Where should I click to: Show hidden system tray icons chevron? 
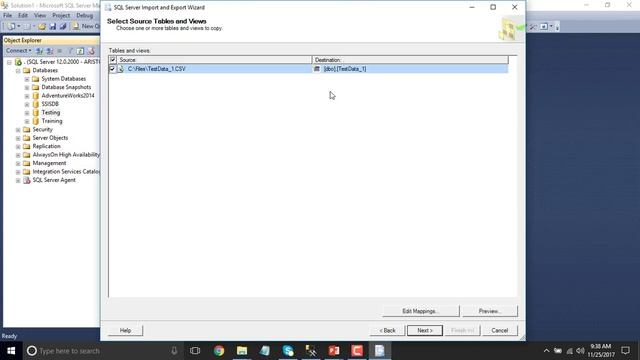click(546, 351)
